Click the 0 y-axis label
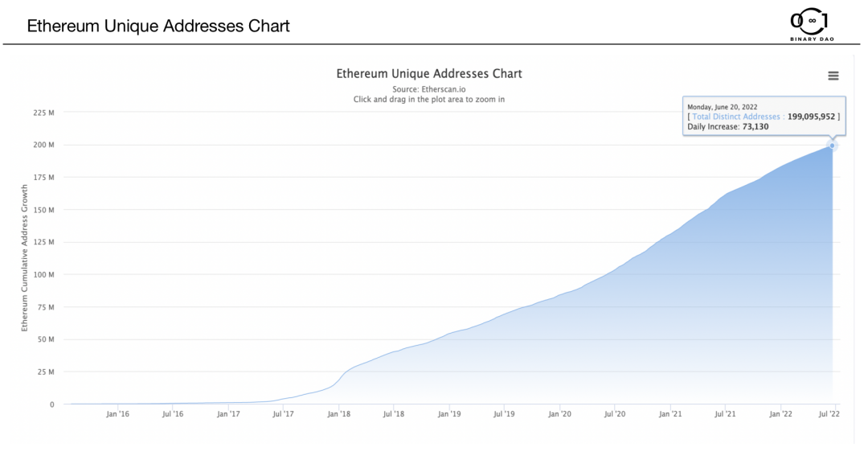This screenshot has height=464, width=868. point(52,404)
